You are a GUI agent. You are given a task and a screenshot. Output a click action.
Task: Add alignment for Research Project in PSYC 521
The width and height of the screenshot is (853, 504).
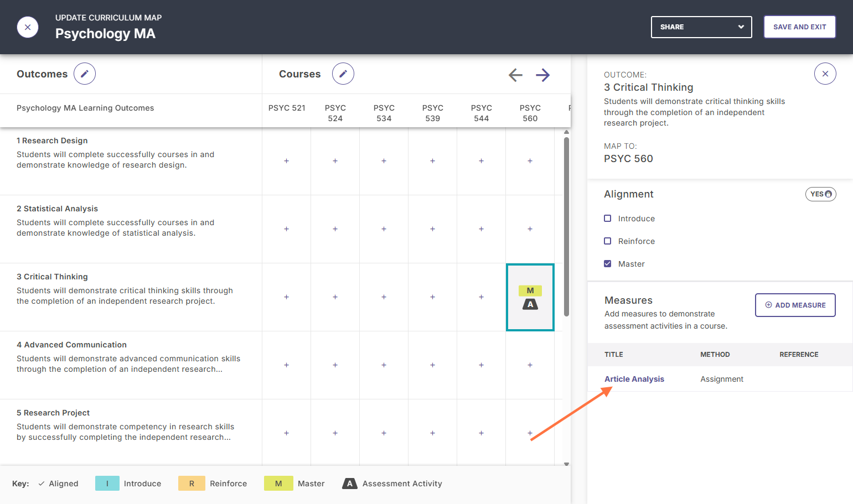(x=286, y=433)
